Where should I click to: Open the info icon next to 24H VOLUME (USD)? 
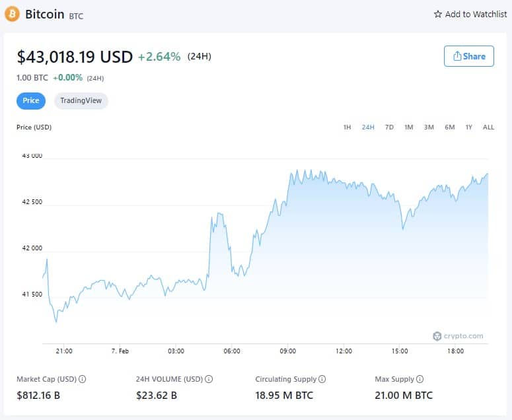point(209,379)
